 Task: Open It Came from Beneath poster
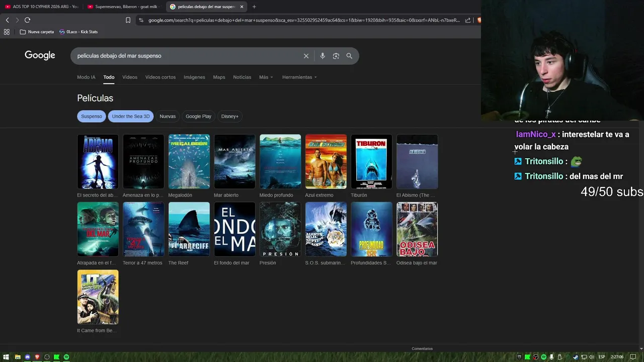point(98,297)
